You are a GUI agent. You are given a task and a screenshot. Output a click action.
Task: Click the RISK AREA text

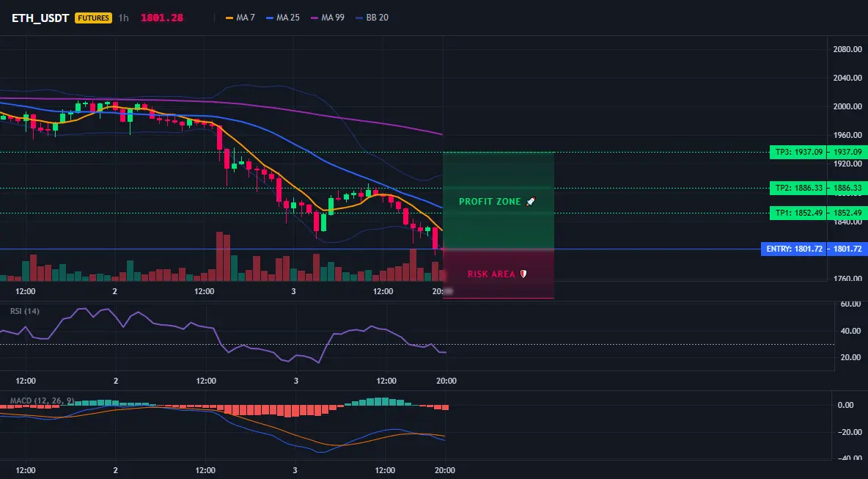coord(491,274)
